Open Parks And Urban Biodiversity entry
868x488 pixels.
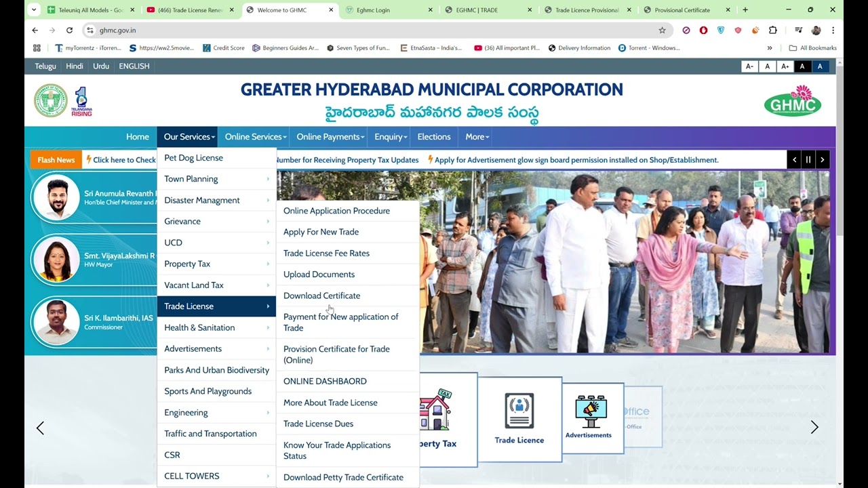216,370
